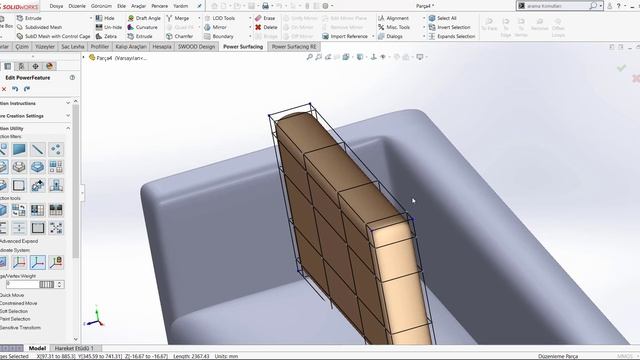Run the Draft Angle analysis
Screen dimensions: 640x360
click(144, 18)
